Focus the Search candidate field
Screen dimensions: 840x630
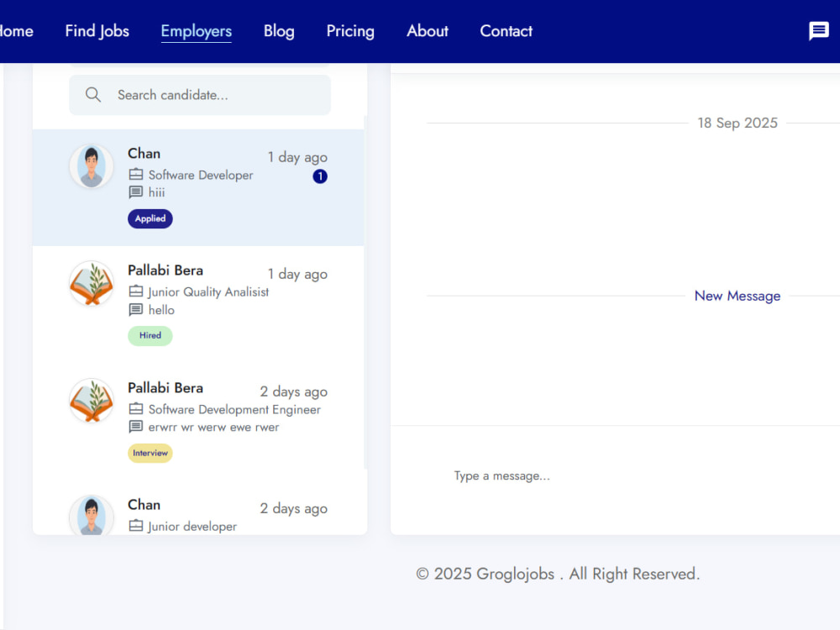(200, 95)
